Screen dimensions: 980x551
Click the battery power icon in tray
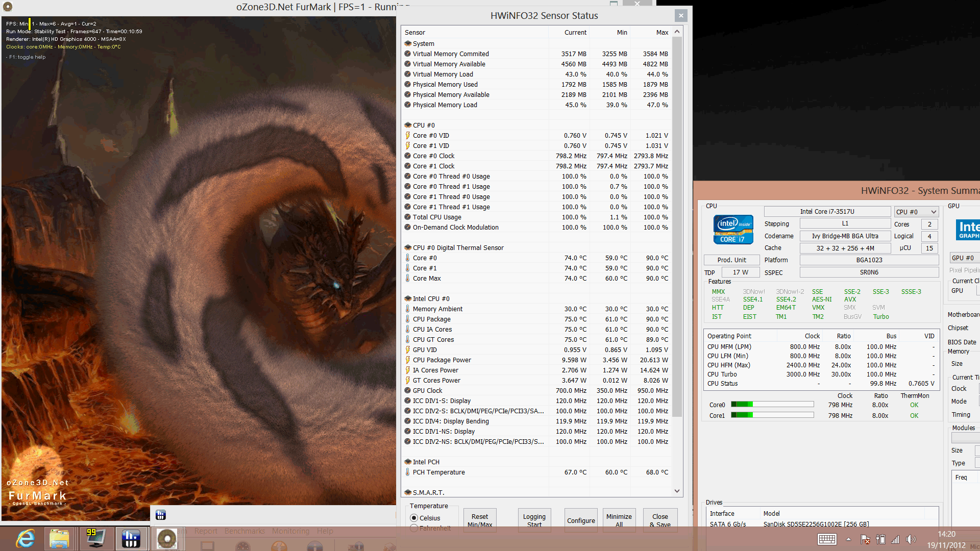pyautogui.click(x=880, y=539)
